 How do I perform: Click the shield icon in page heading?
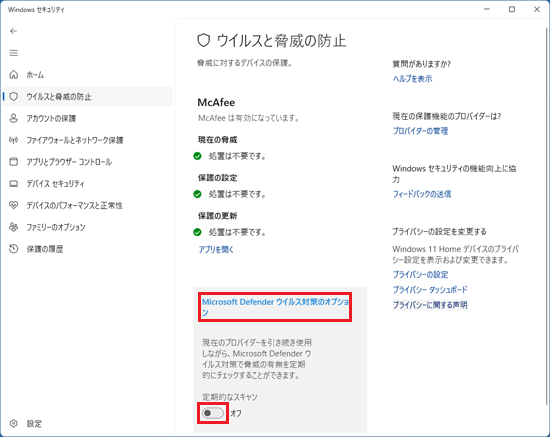click(x=203, y=40)
